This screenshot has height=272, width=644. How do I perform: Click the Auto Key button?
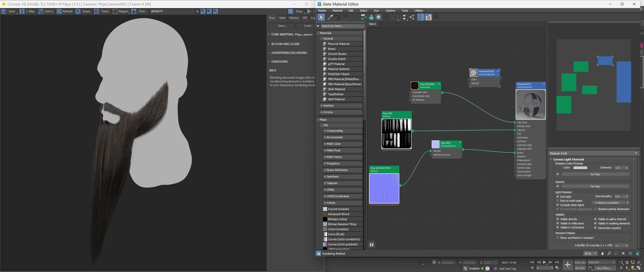[580, 262]
